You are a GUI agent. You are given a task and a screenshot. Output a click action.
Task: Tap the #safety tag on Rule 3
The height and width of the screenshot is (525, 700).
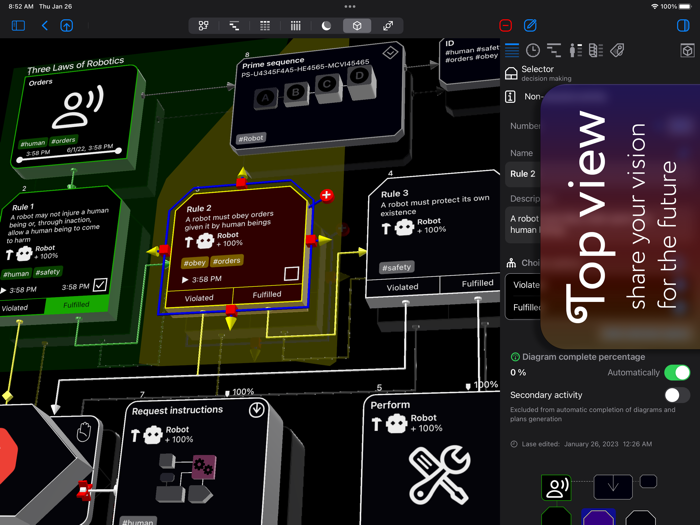(396, 267)
